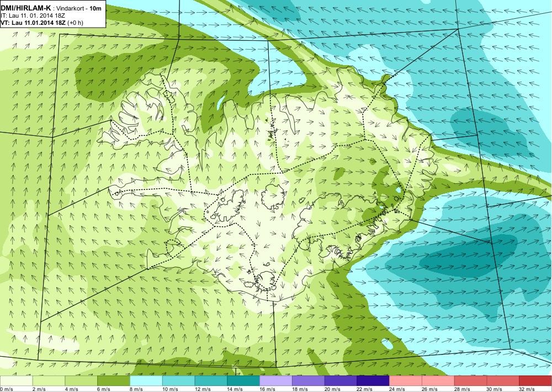Click the dark teal swatch at 14 m/s
The width and height of the screenshot is (552, 392).
[x=243, y=381]
